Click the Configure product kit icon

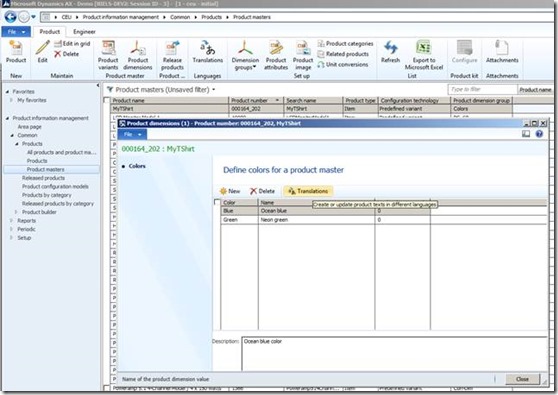464,52
